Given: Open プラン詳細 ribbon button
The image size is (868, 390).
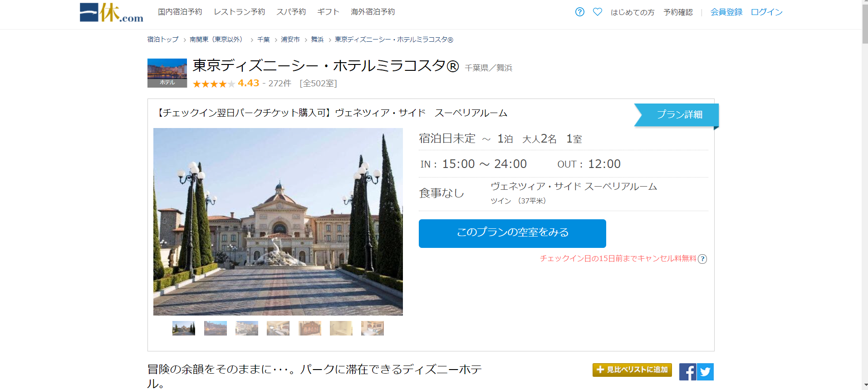Looking at the screenshot, I should (677, 114).
